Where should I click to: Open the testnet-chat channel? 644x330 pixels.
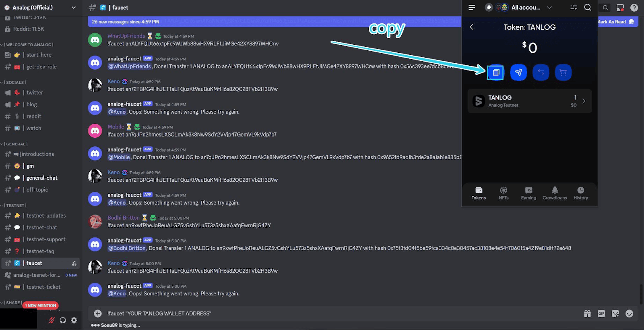point(41,228)
